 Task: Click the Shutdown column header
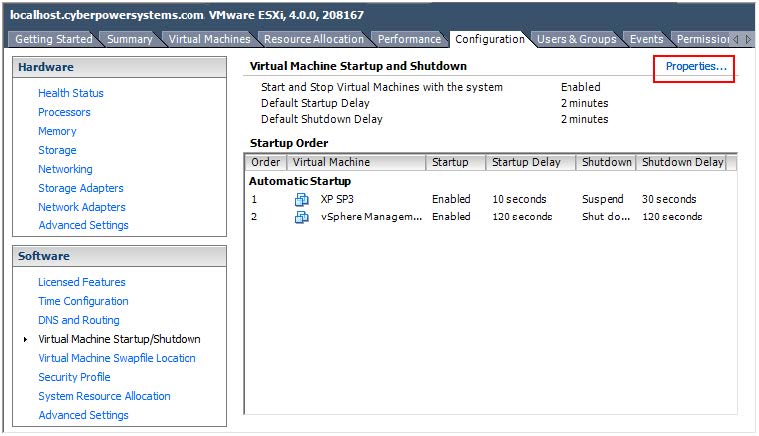[x=606, y=162]
